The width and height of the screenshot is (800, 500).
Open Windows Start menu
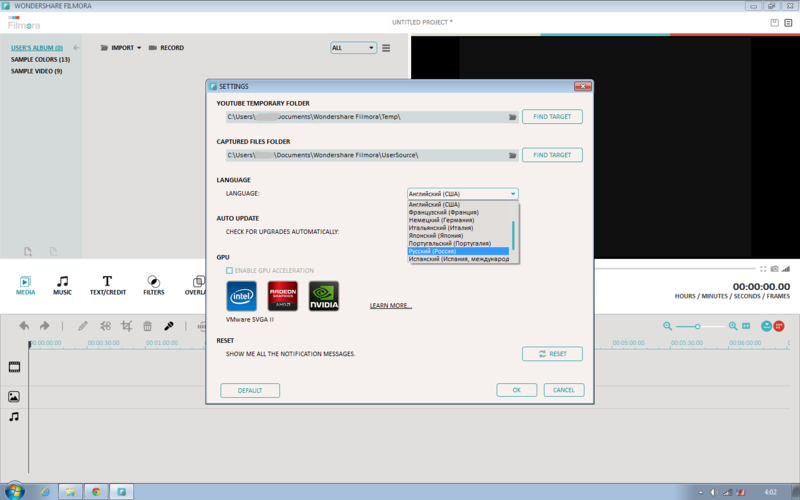pyautogui.click(x=14, y=491)
